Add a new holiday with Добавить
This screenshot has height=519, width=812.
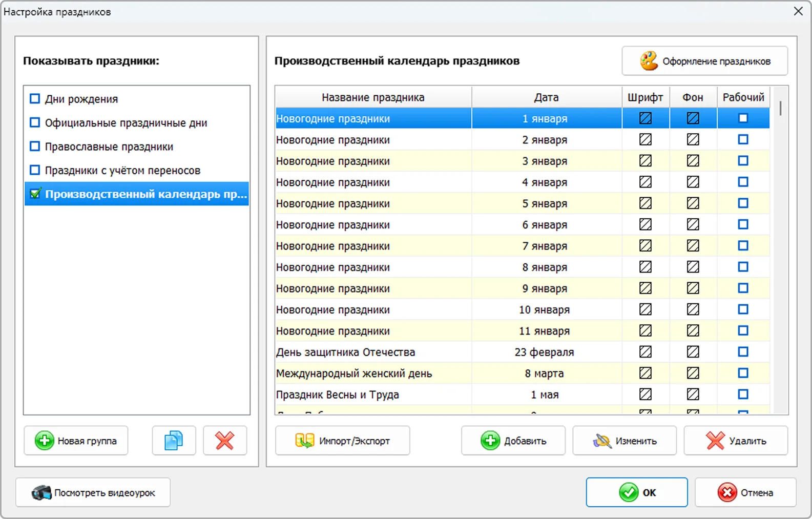tap(513, 441)
